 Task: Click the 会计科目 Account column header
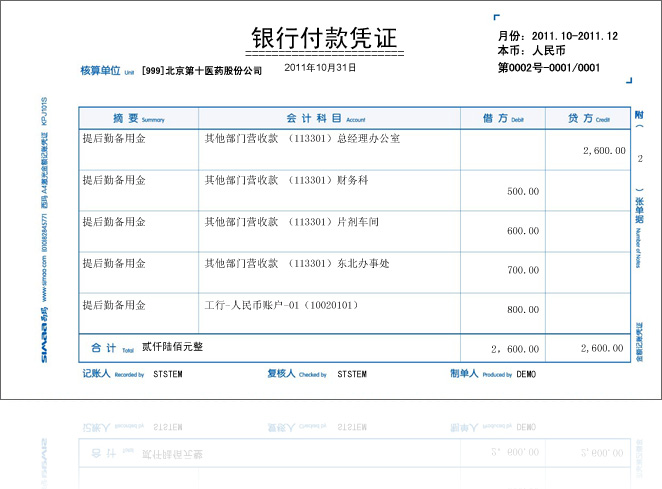326,119
